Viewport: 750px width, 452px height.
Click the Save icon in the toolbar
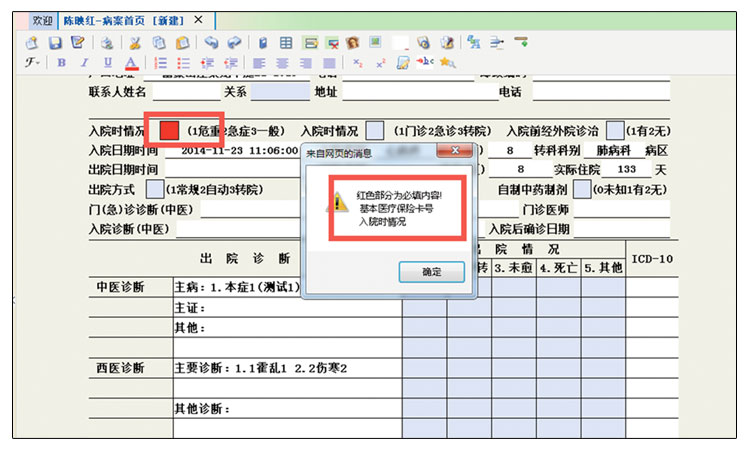pos(55,43)
